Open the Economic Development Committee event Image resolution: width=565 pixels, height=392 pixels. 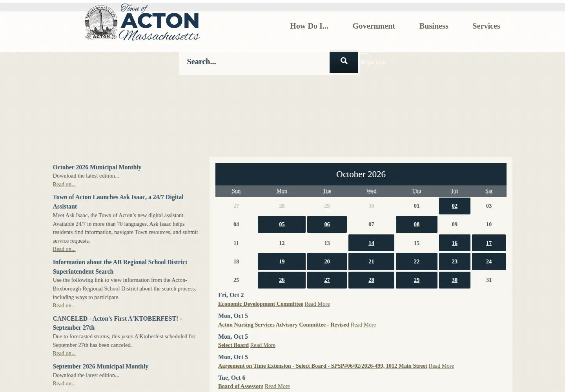[261, 304]
